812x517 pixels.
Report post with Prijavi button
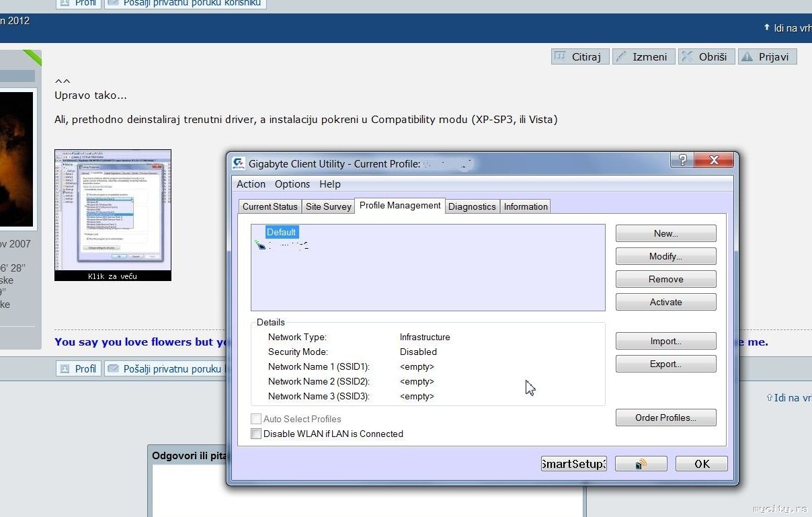(x=766, y=56)
